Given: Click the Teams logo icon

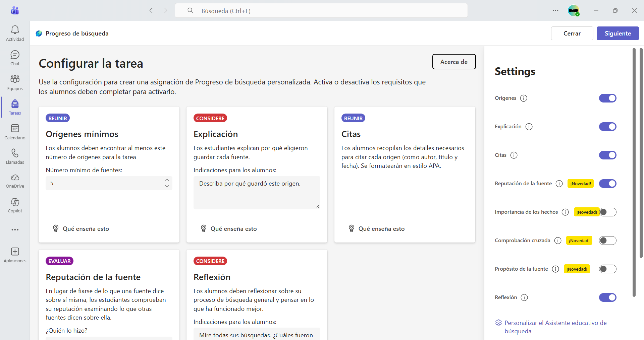Looking at the screenshot, I should (x=15, y=10).
